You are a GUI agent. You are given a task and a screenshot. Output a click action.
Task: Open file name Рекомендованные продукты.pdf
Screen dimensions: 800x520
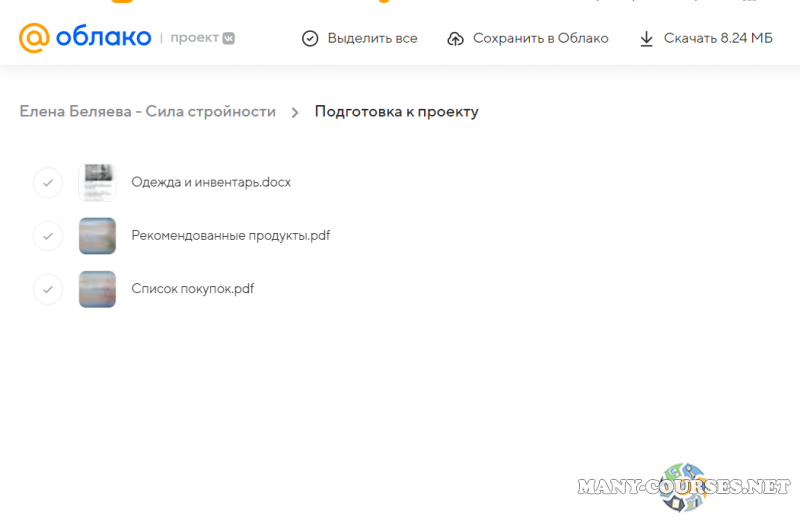[x=230, y=236]
